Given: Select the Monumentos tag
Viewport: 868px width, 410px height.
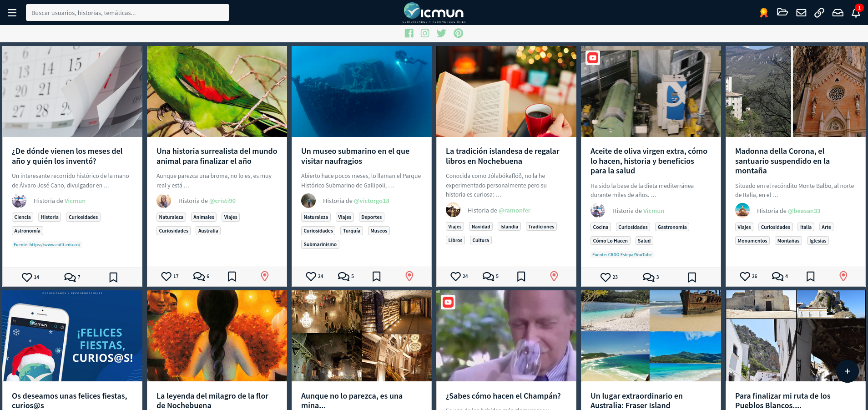Looking at the screenshot, I should 752,241.
